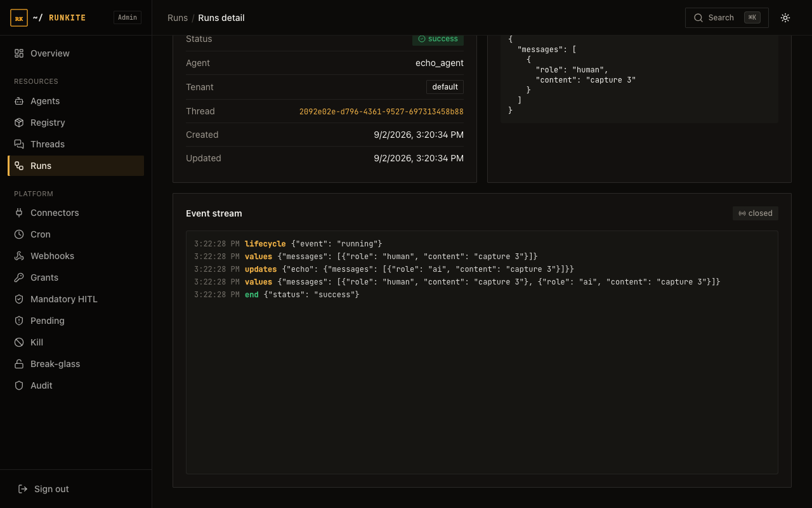812x508 pixels.
Task: Click the Pending shield alert icon
Action: pyautogui.click(x=19, y=321)
